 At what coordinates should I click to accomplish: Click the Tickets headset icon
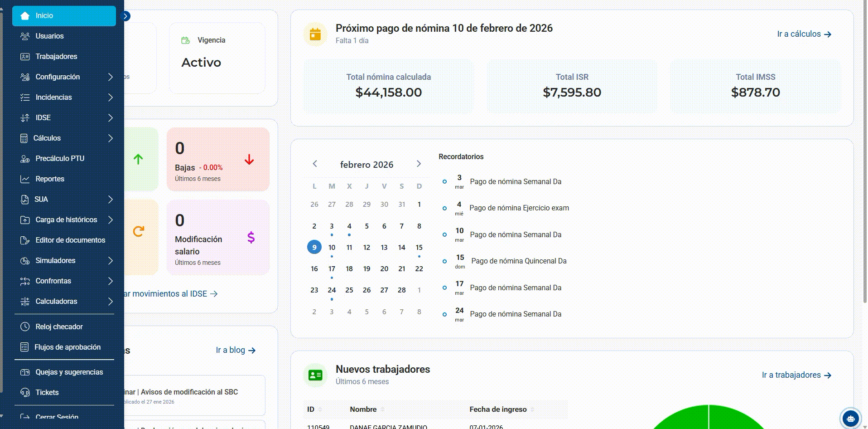point(25,393)
